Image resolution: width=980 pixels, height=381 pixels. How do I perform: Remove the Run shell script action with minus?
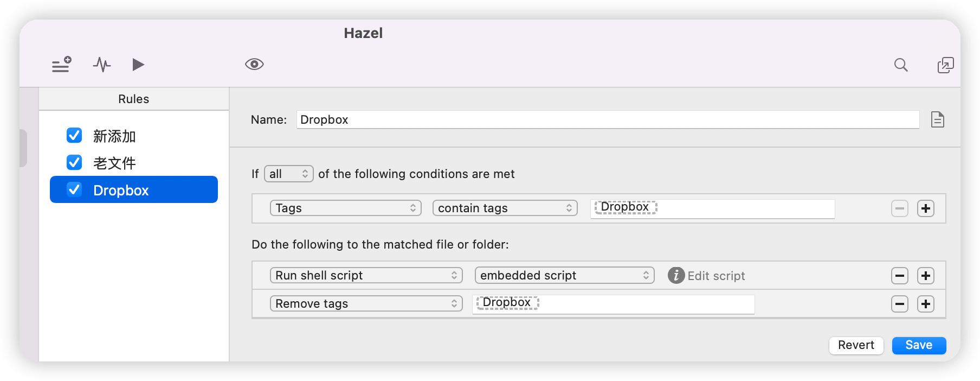tap(900, 276)
